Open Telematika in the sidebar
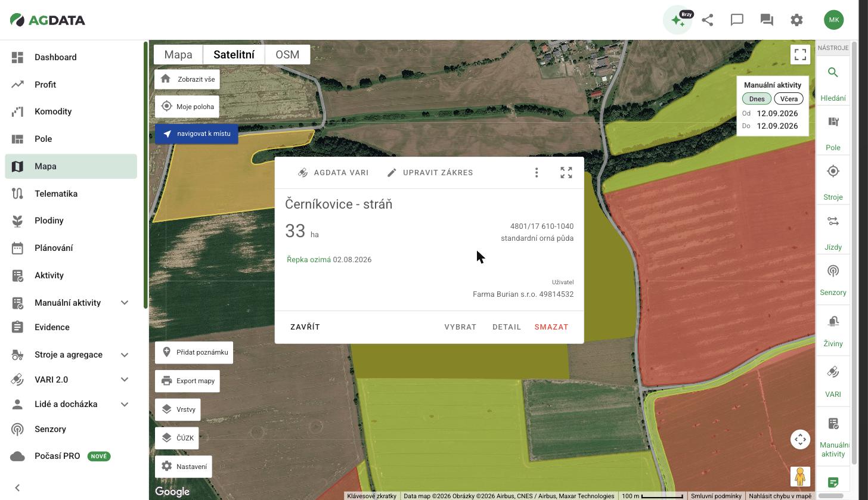The width and height of the screenshot is (868, 500). pos(71,194)
